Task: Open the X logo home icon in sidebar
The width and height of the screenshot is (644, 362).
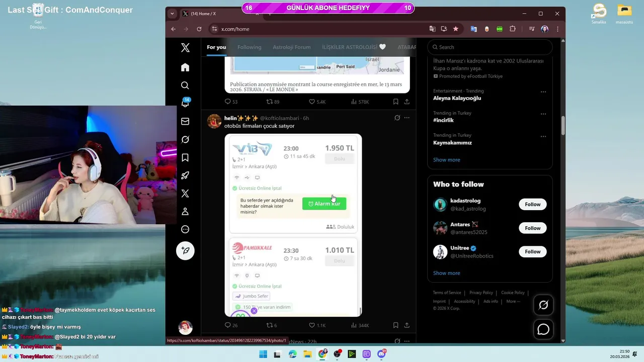Action: pyautogui.click(x=185, y=48)
